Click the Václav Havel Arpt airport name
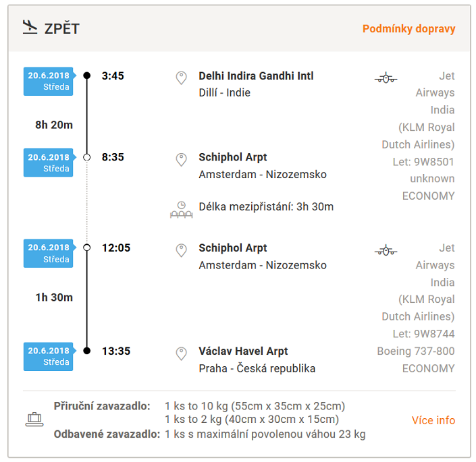 coord(243,351)
